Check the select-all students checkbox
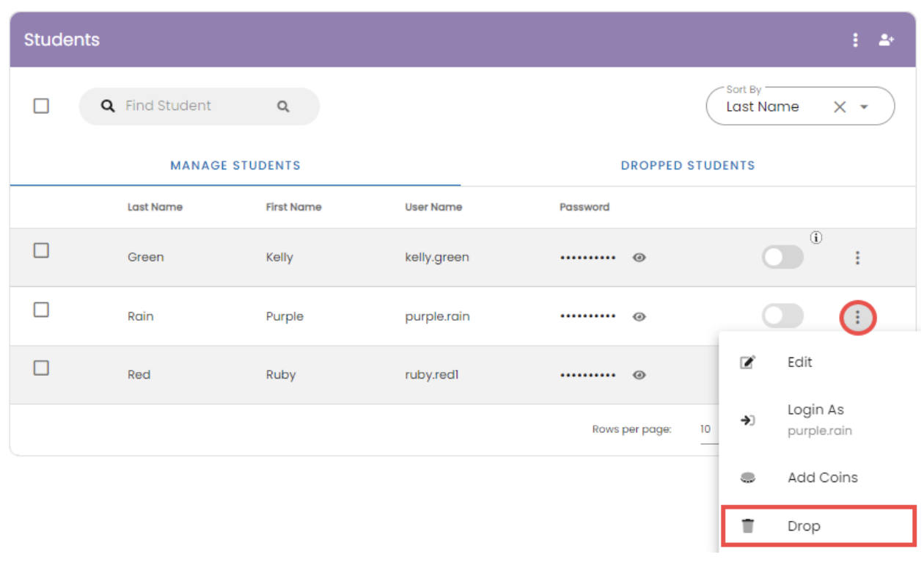 pyautogui.click(x=42, y=106)
